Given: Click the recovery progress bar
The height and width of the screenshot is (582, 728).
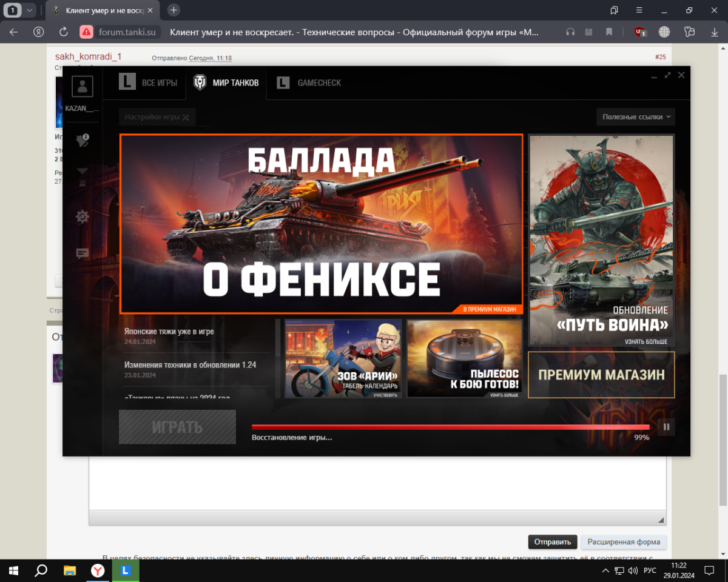Looking at the screenshot, I should [450, 427].
